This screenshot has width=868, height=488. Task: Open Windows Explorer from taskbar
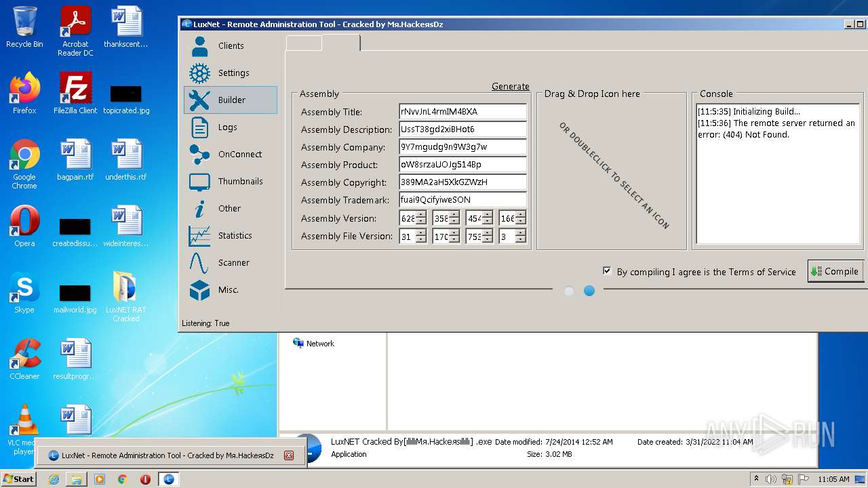tap(77, 479)
